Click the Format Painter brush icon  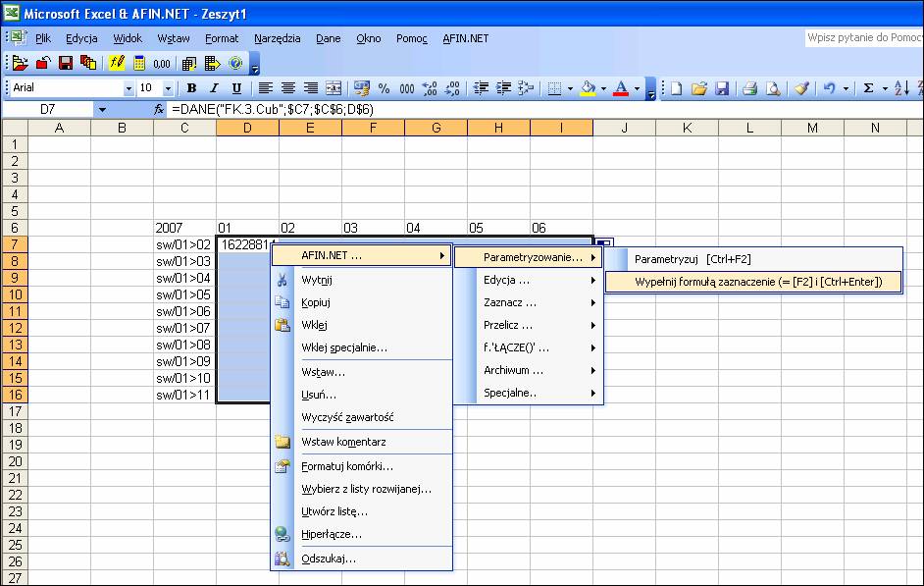800,88
